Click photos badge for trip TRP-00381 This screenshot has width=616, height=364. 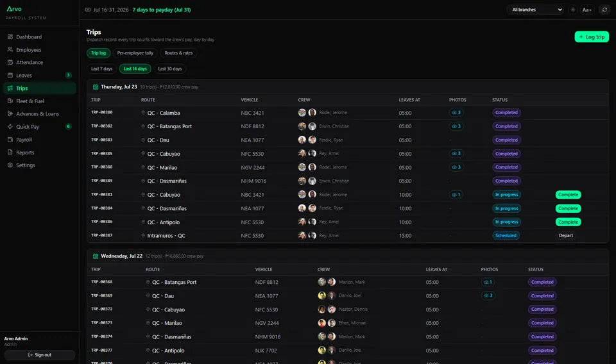pyautogui.click(x=456, y=195)
